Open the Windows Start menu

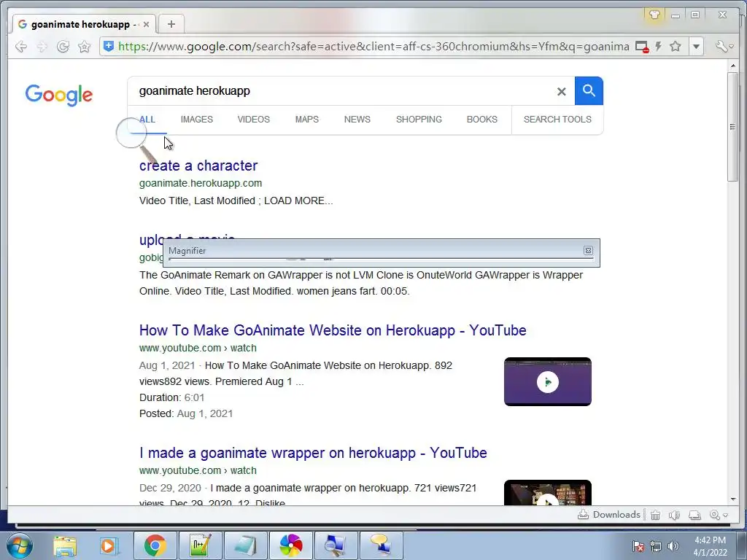click(19, 545)
